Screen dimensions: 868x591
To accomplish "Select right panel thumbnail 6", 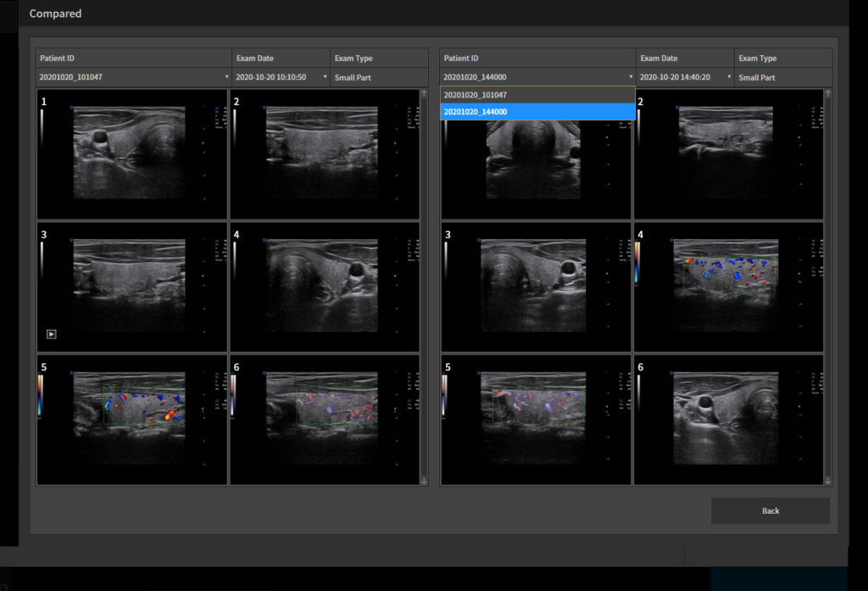I will (728, 420).
